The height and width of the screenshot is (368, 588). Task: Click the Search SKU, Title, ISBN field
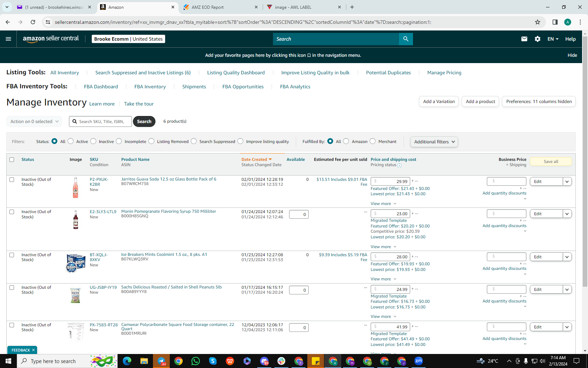tap(100, 121)
